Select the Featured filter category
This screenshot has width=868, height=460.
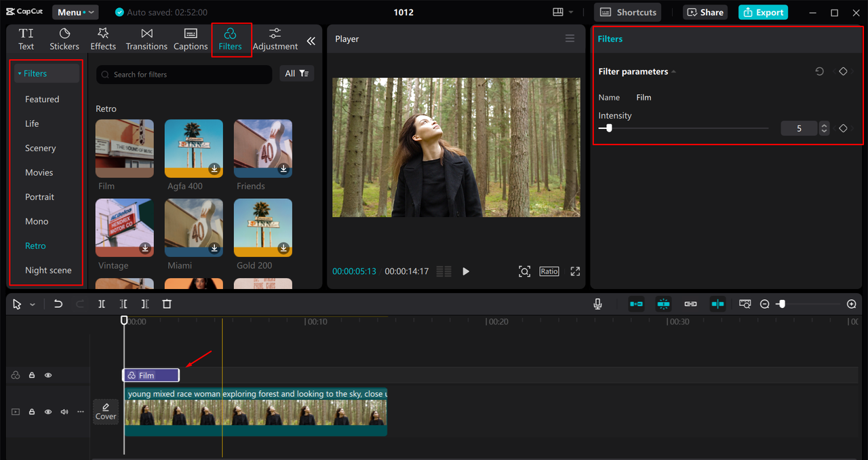42,99
